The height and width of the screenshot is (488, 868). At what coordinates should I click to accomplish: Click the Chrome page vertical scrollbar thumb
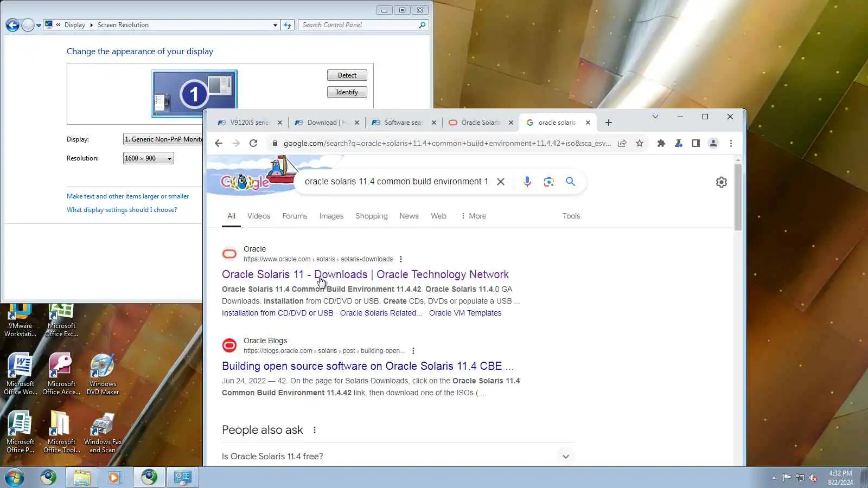pyautogui.click(x=738, y=197)
